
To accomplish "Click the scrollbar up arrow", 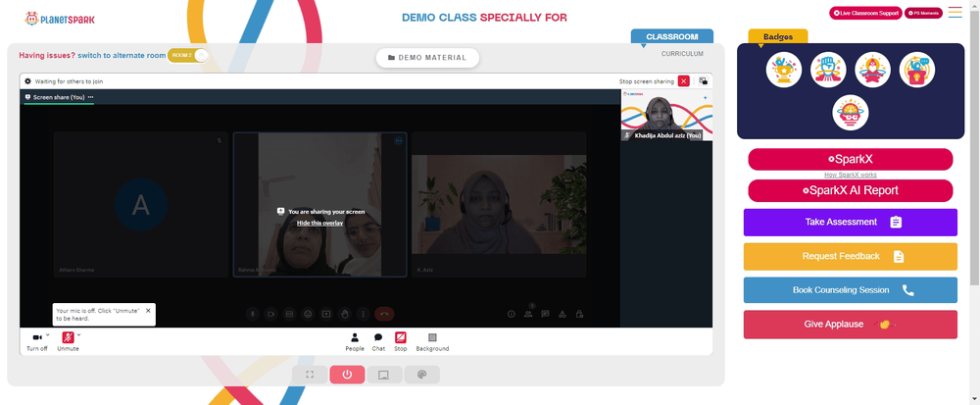I will point(974,5).
